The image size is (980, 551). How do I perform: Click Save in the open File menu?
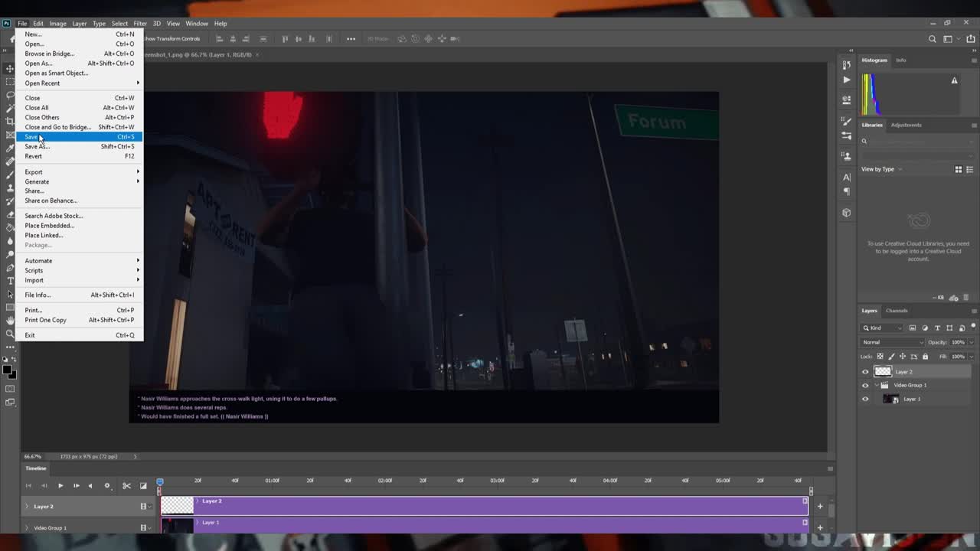click(31, 136)
